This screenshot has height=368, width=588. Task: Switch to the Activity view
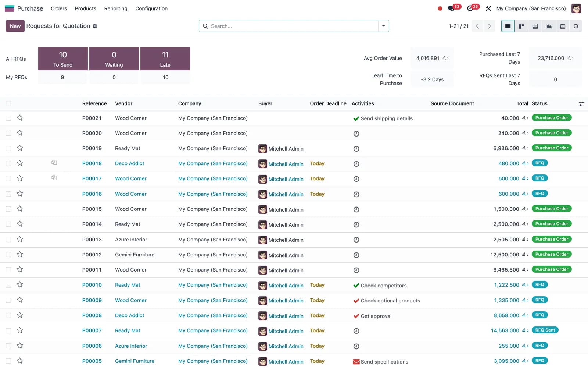(x=576, y=26)
